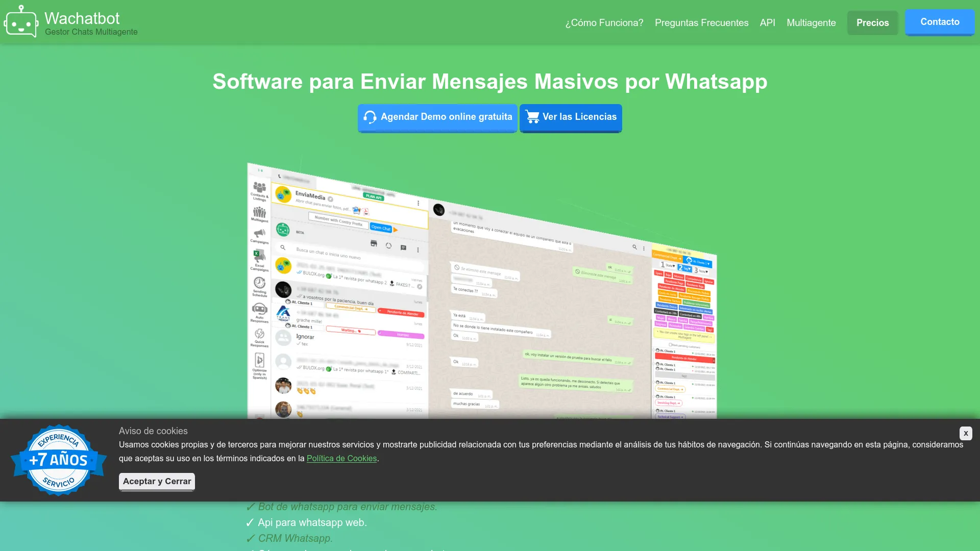Click Agendar Demo online gratuita button

tap(437, 118)
